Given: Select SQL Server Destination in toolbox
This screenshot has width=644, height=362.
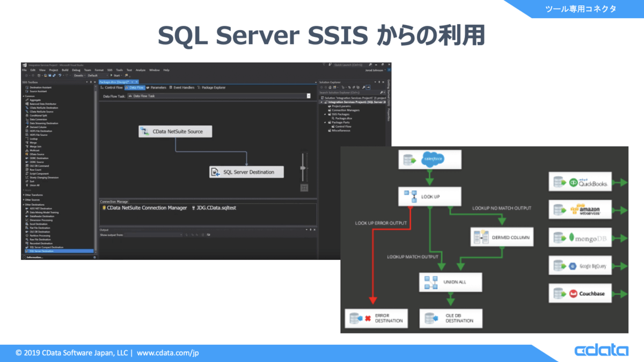Looking at the screenshot, I should [x=59, y=251].
